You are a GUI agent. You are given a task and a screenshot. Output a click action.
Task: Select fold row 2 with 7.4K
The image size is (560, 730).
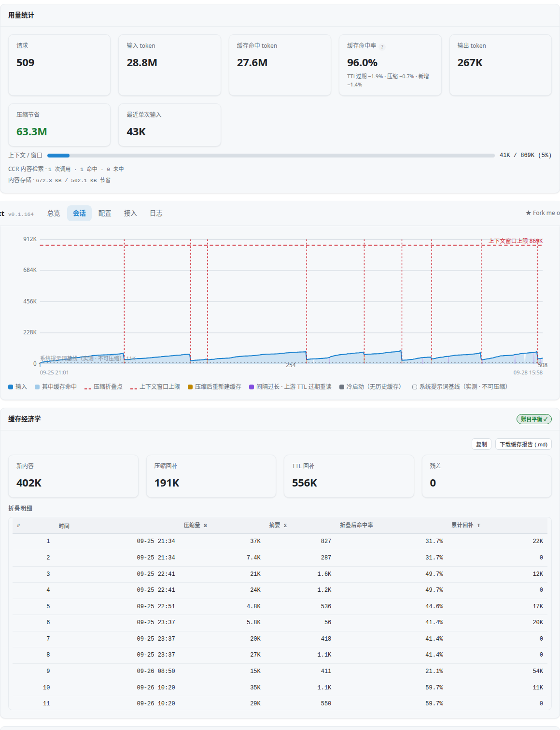(x=280, y=558)
